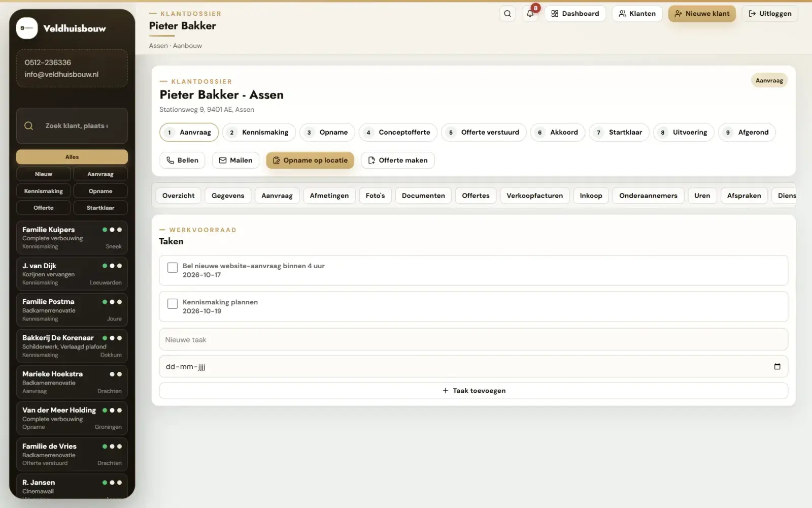The height and width of the screenshot is (508, 812).
Task: Open Van der Meer Holding client card
Action: click(72, 418)
